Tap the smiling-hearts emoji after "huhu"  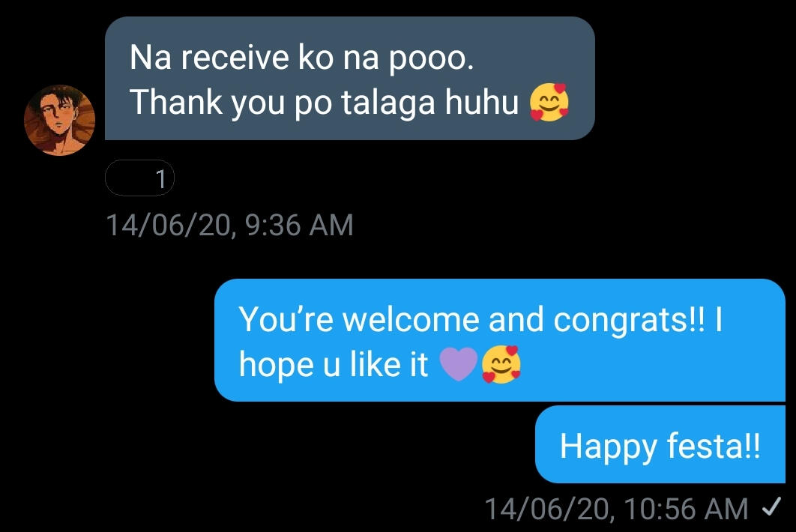tap(549, 102)
